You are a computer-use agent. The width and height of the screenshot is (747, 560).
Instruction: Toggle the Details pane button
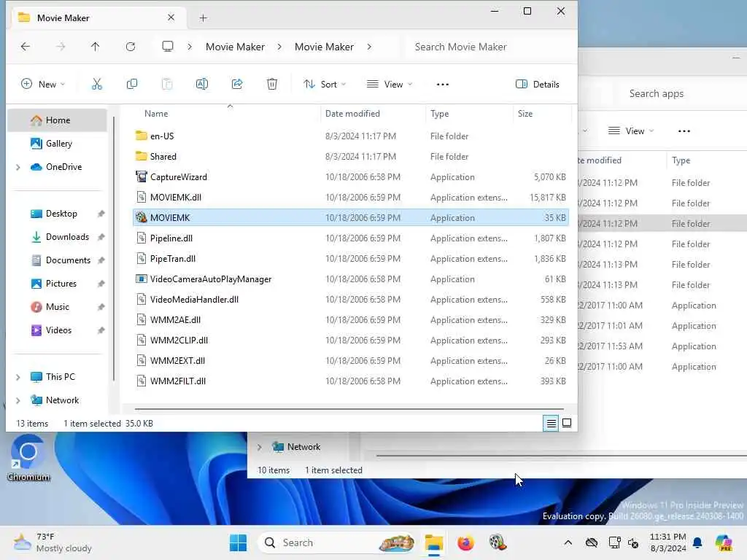tap(538, 85)
